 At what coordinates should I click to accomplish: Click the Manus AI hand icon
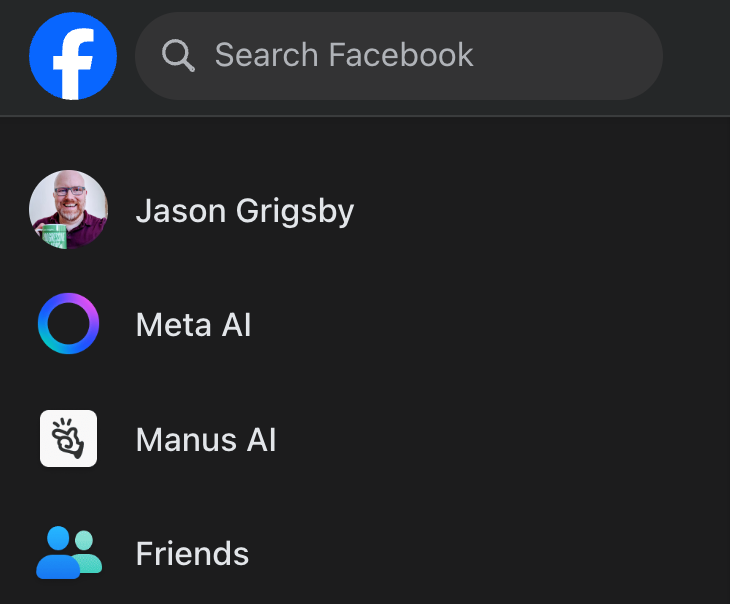pyautogui.click(x=68, y=438)
